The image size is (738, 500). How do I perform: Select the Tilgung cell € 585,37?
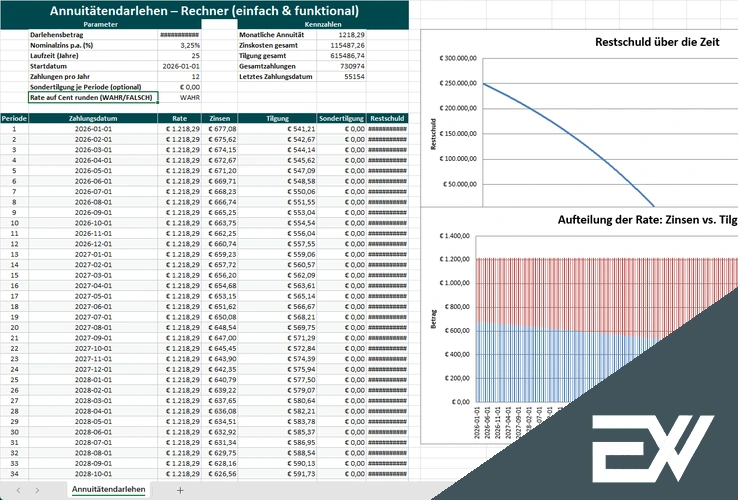click(x=277, y=432)
